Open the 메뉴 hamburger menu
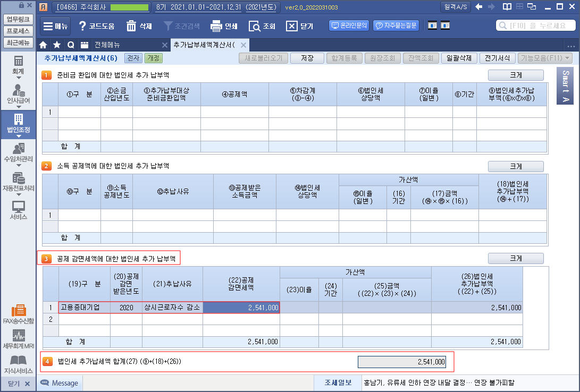 [x=54, y=26]
